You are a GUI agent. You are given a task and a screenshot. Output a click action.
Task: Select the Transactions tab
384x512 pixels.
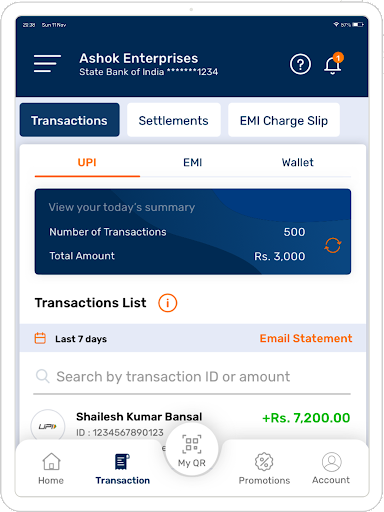[x=69, y=120]
